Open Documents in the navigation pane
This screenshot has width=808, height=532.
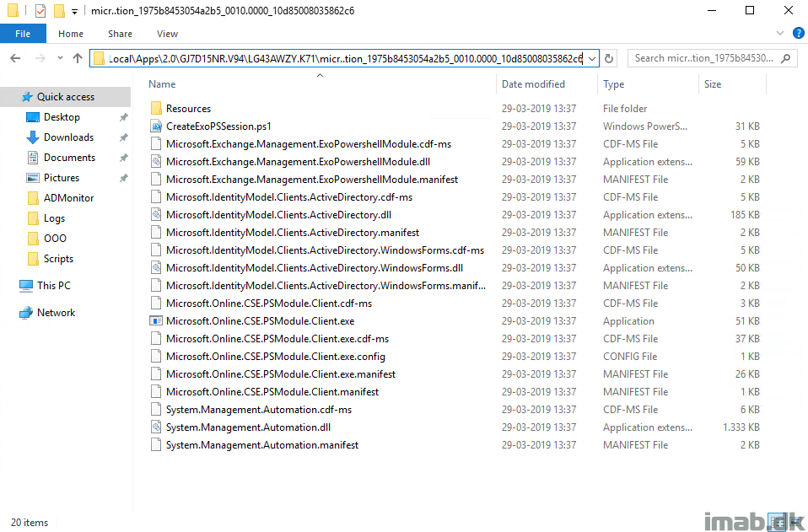pyautogui.click(x=69, y=158)
